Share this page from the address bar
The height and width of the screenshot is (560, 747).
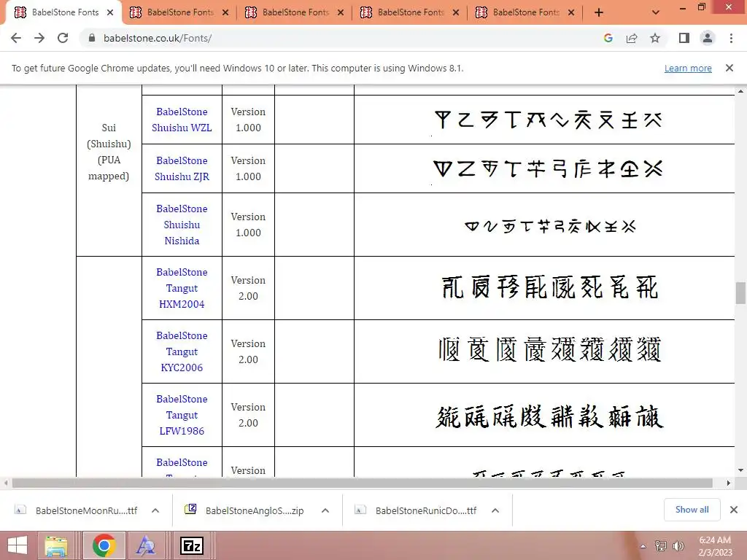pos(632,38)
